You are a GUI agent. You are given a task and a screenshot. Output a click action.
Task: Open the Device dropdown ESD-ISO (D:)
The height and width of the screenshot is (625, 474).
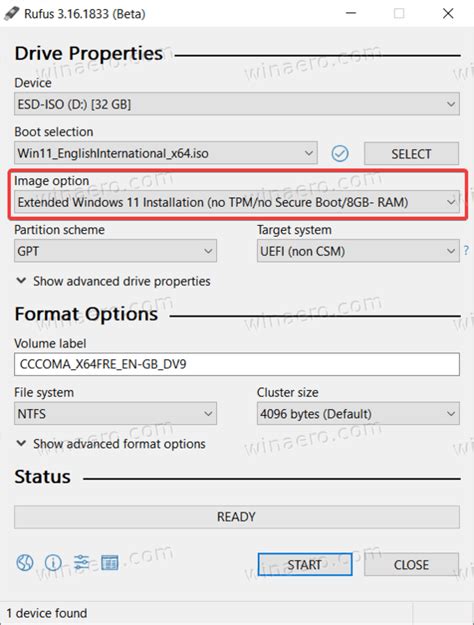(x=237, y=104)
